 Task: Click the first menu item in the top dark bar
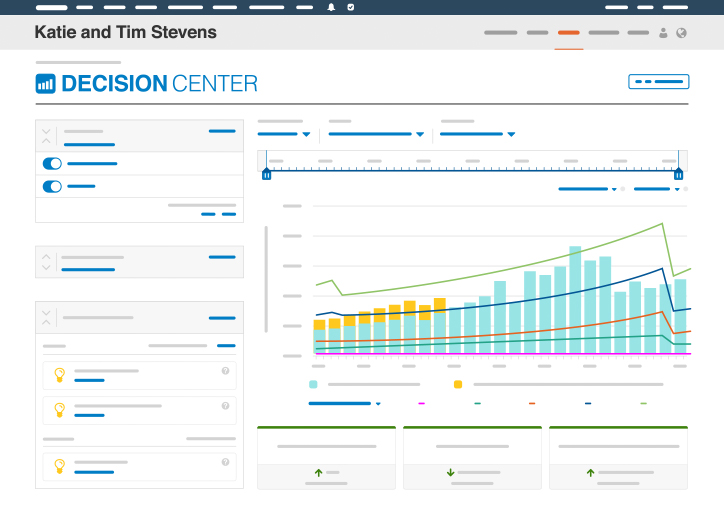[x=52, y=7]
